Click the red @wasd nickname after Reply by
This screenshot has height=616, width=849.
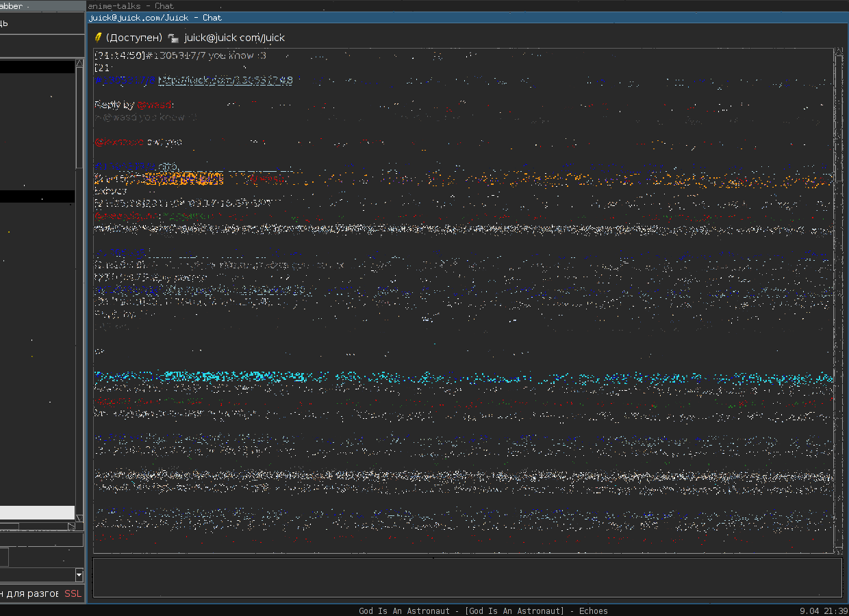[x=155, y=105]
